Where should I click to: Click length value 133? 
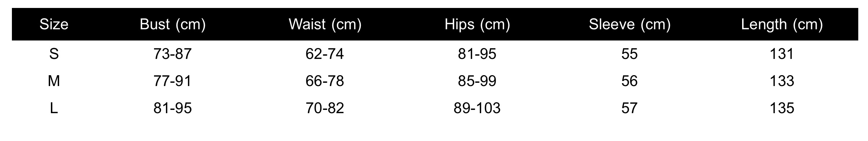point(782,81)
